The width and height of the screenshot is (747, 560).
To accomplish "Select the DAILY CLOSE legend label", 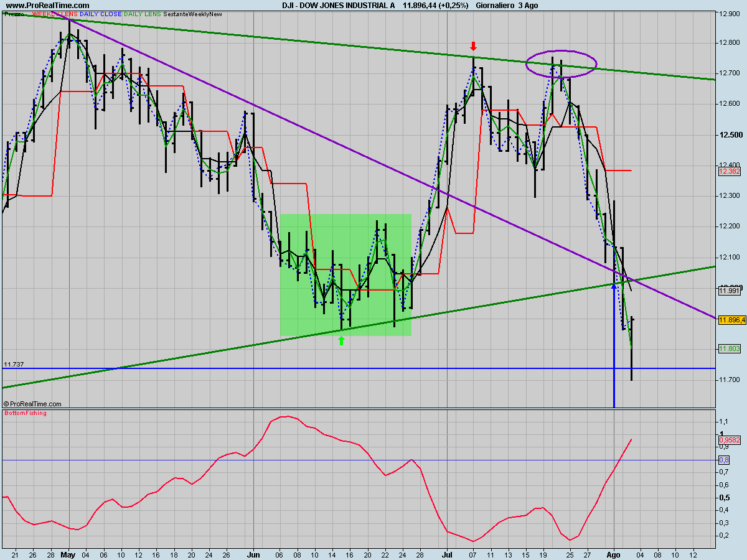I will click(x=100, y=13).
